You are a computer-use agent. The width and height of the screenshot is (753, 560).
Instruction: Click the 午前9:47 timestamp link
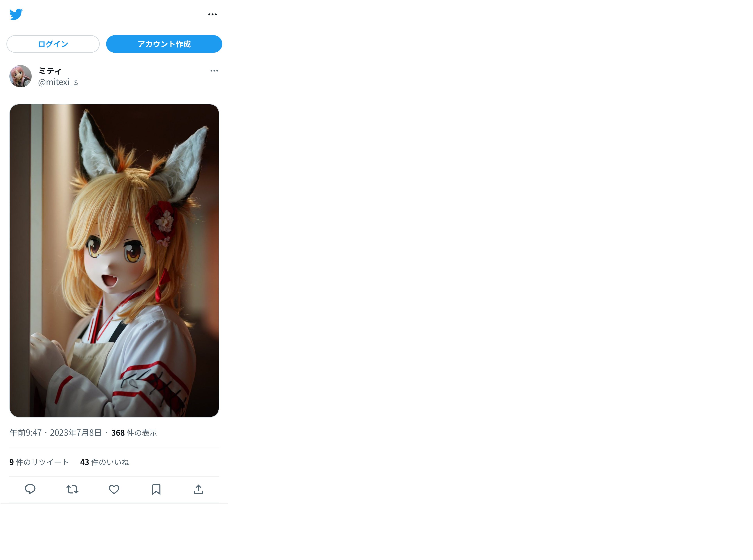25,433
